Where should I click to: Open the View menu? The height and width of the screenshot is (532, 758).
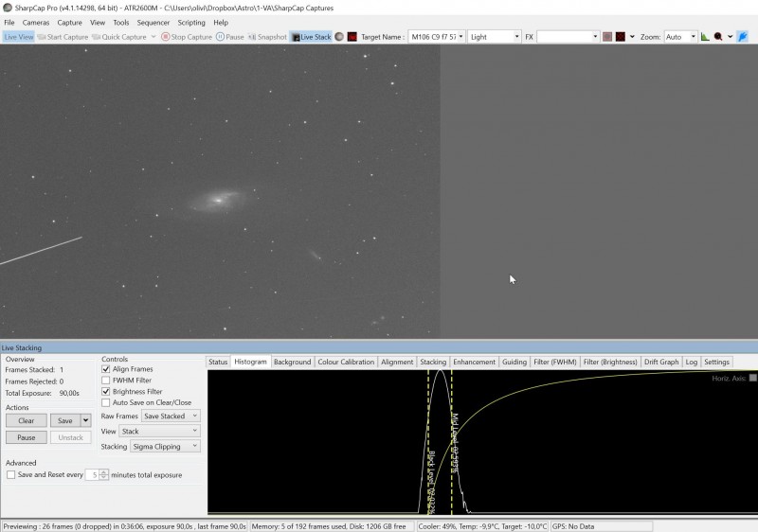pyautogui.click(x=98, y=22)
